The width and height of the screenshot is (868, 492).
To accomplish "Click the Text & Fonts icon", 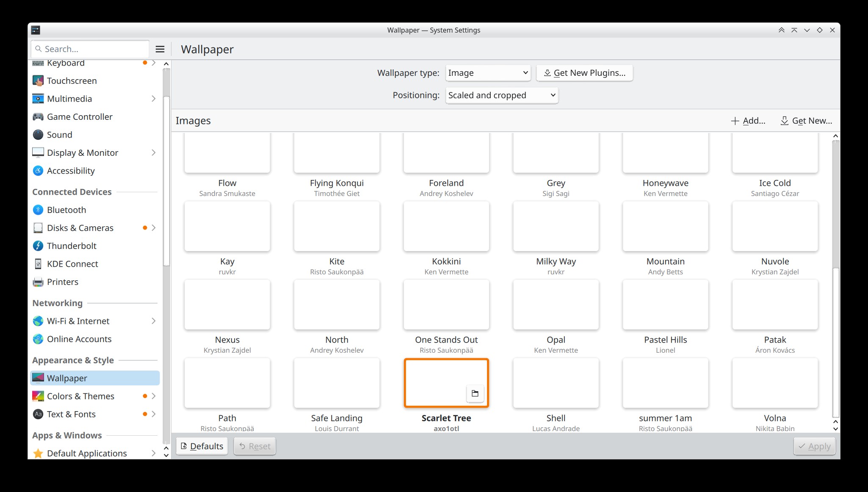I will click(x=38, y=414).
